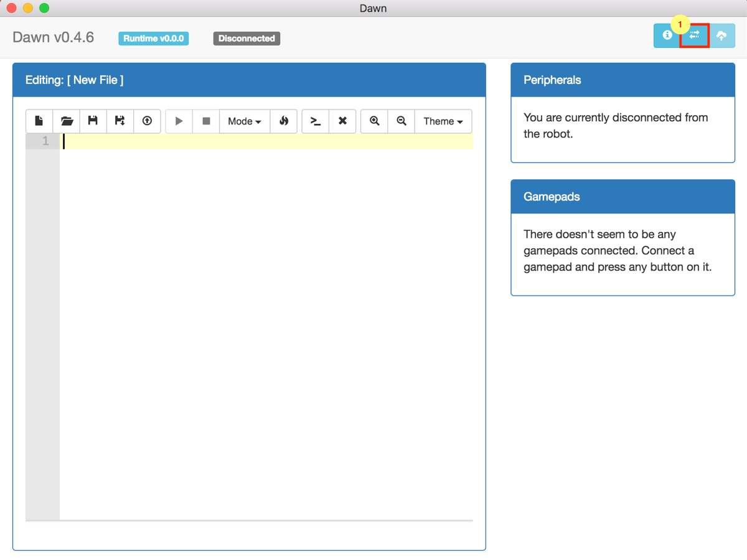Screen dimensions: 747x560
Task: Click the info tour button in the header
Action: 667,35
